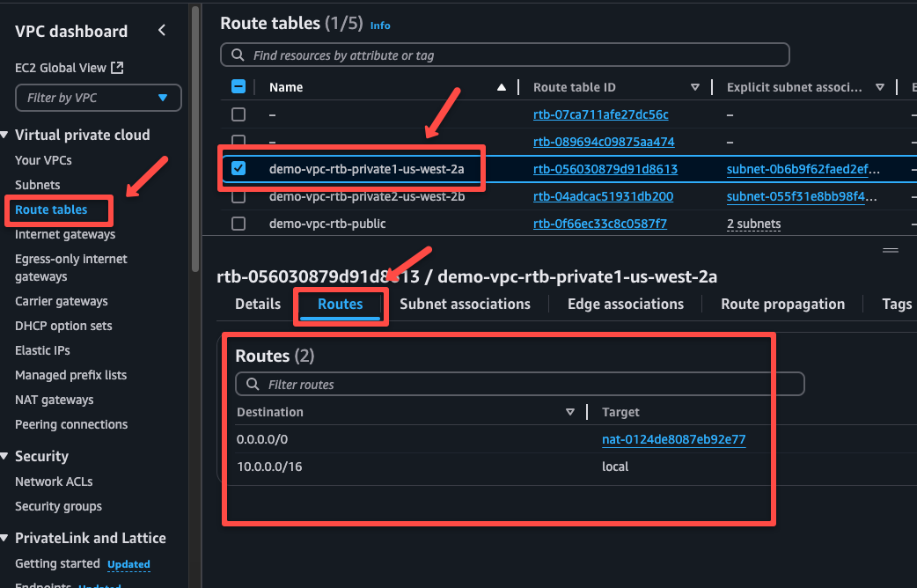Open route table rtb-04adcac51931db200
Screen dimensions: 917x588
pos(603,196)
